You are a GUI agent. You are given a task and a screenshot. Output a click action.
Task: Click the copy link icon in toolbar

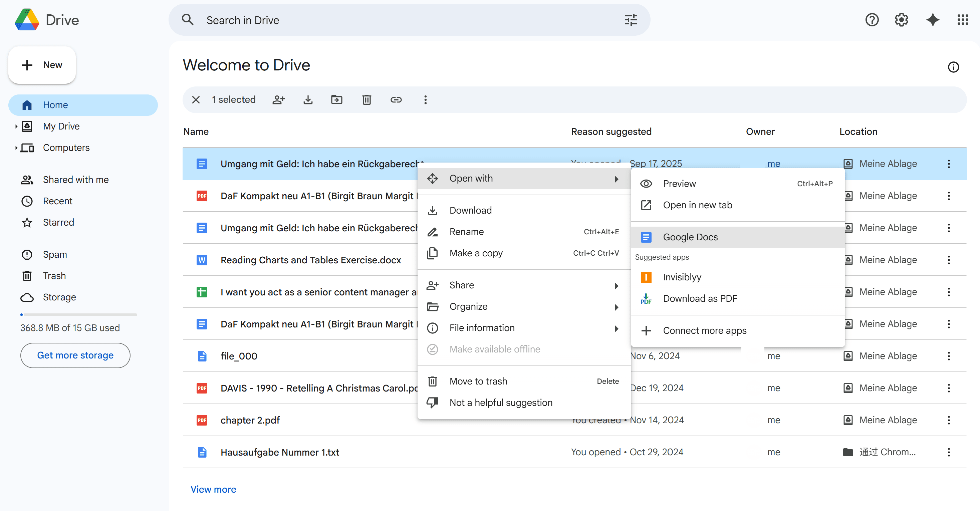(x=396, y=100)
